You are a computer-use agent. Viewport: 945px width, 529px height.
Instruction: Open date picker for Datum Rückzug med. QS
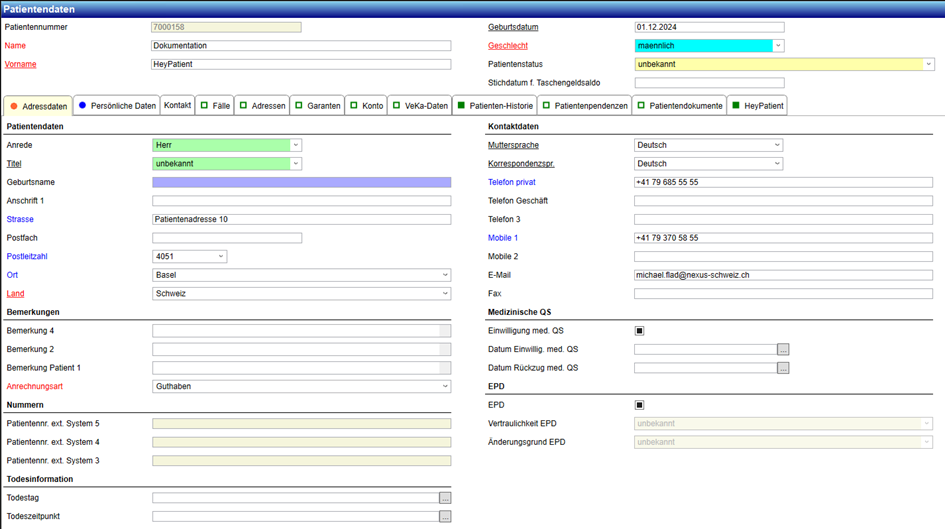[x=783, y=368]
